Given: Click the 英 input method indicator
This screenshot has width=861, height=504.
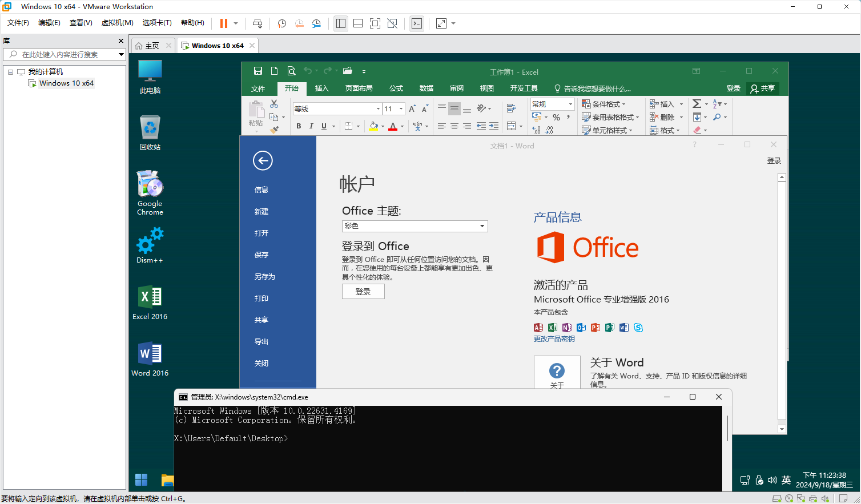Looking at the screenshot, I should click(786, 480).
